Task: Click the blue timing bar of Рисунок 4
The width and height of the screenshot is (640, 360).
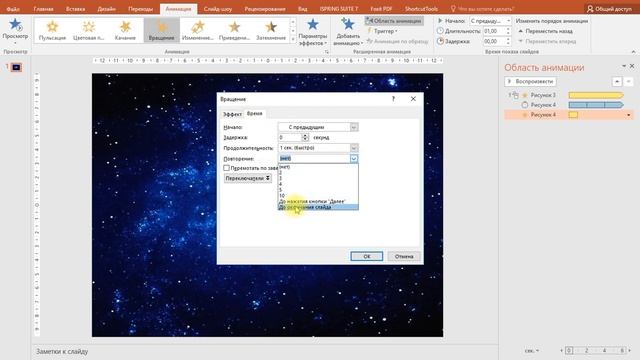Action: coord(596,105)
